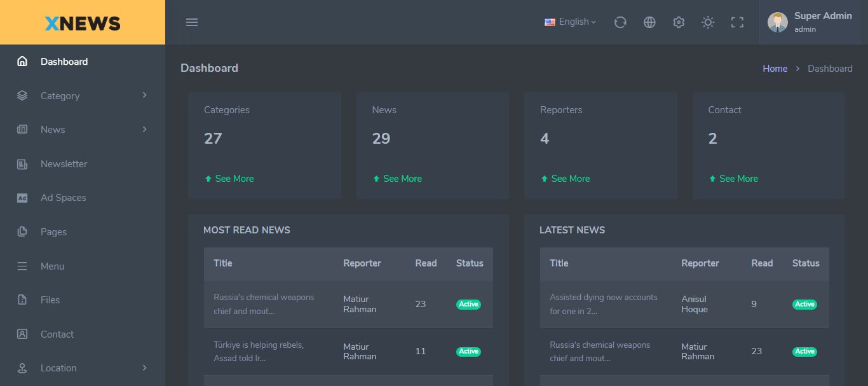The width and height of the screenshot is (868, 386).
Task: Click reporter Anisul Hoque in Latest News
Action: (695, 304)
